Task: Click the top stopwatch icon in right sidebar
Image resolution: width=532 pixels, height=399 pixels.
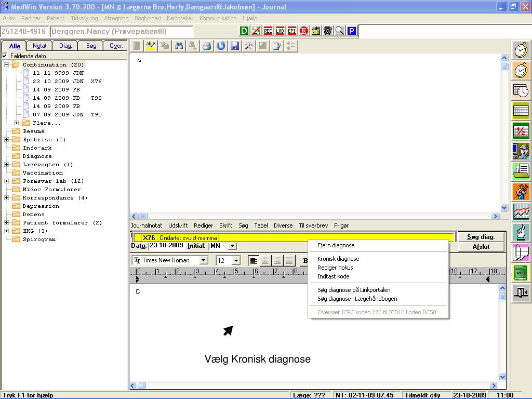Action: pyautogui.click(x=521, y=50)
